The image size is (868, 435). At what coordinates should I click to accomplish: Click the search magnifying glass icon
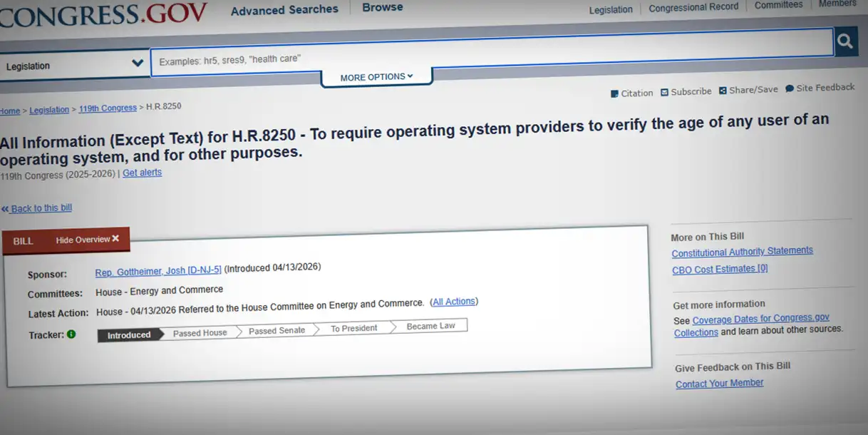[847, 41]
